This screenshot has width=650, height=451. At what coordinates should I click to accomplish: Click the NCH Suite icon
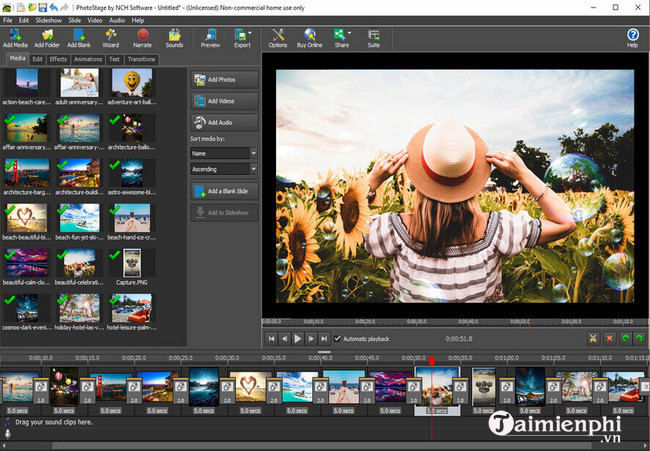pos(373,36)
